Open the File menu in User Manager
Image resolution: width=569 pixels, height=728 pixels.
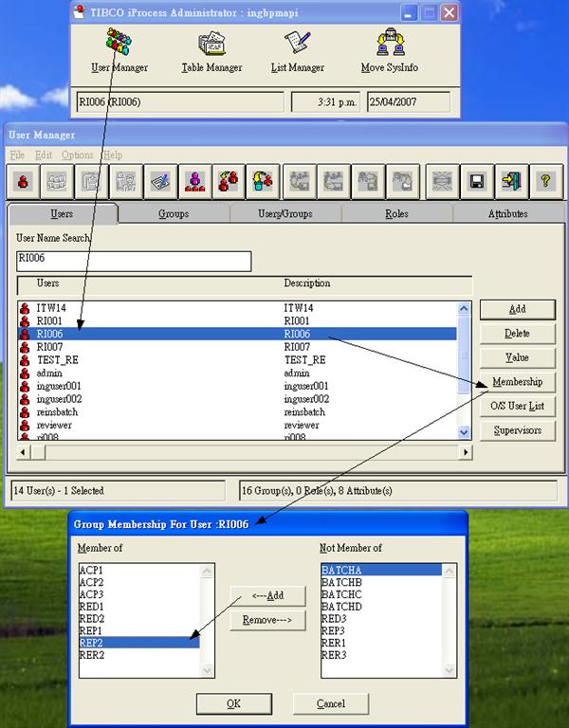click(17, 155)
